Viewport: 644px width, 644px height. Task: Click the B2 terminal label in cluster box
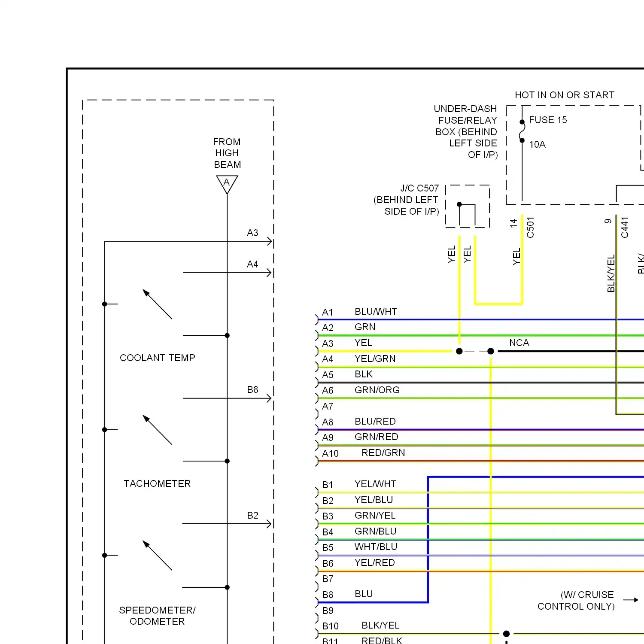[x=252, y=515]
